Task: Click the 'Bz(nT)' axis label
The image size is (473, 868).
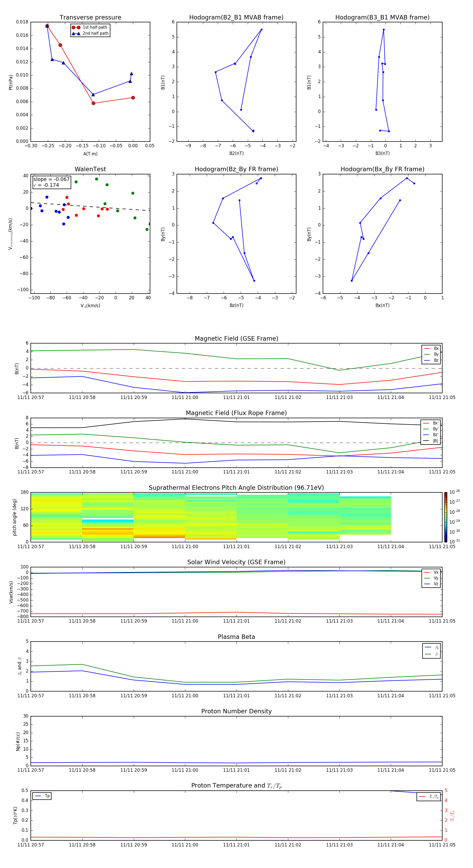Action: [x=236, y=305]
